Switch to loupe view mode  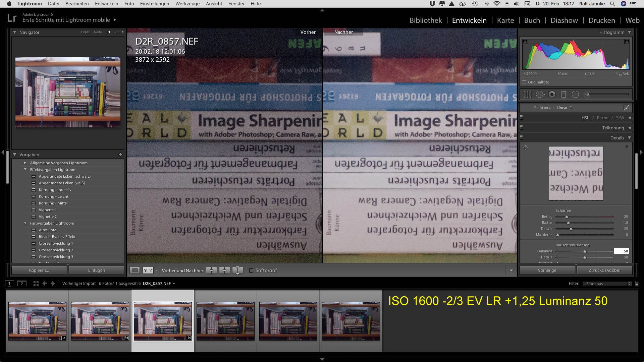point(135,270)
